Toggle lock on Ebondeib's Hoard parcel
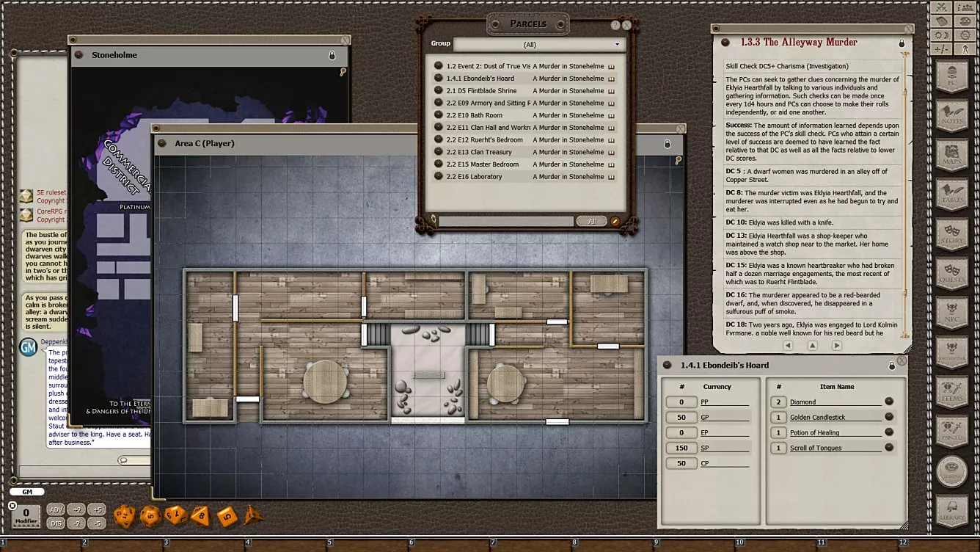 (892, 366)
